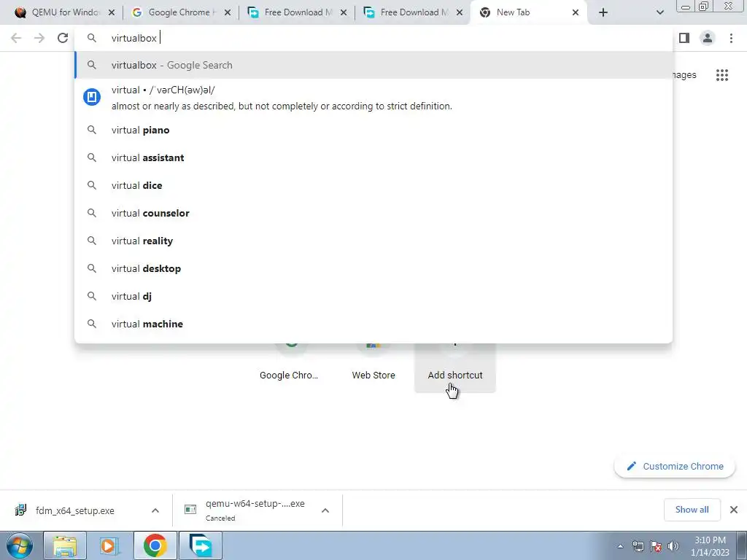Close the downloads bar
Screen dimensions: 747x560
tap(734, 510)
